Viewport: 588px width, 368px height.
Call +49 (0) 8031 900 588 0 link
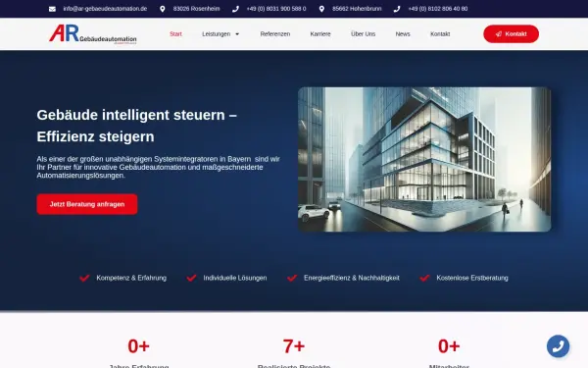[276, 9]
